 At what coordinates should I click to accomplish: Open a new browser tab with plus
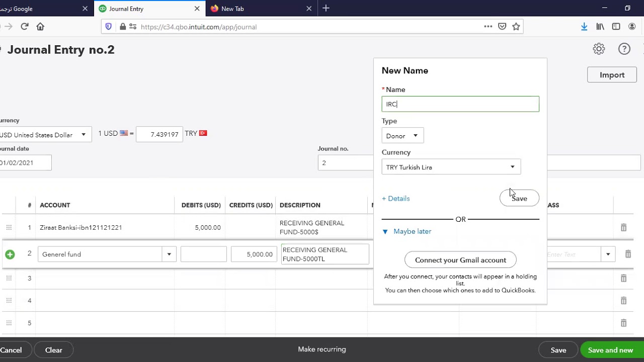pyautogui.click(x=326, y=8)
